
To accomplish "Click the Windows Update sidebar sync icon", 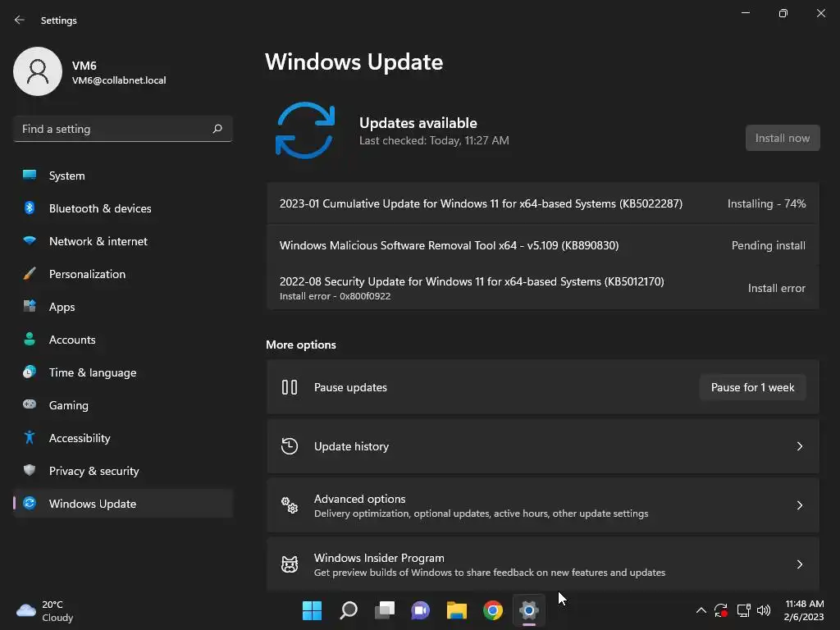I will (30, 503).
